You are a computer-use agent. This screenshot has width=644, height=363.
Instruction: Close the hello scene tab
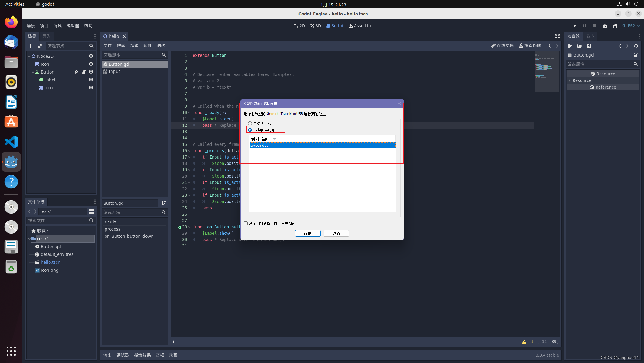tap(124, 36)
